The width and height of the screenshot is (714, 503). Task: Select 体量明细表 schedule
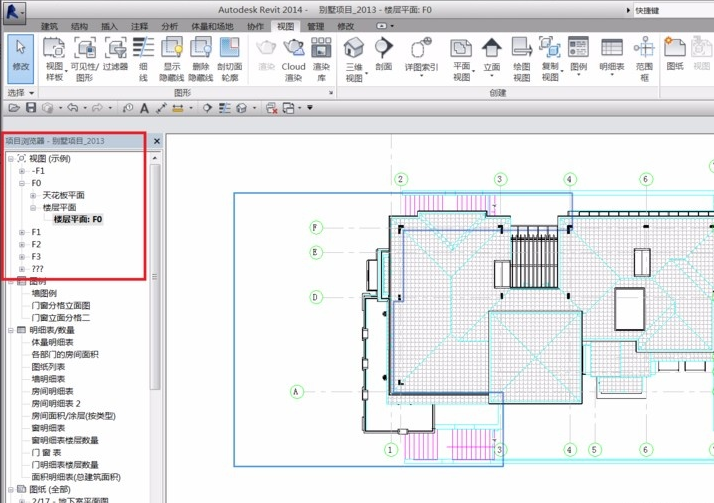click(52, 342)
